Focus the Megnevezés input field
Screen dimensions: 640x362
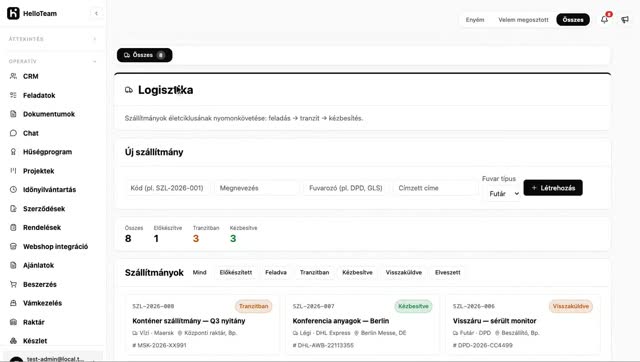[256, 188]
